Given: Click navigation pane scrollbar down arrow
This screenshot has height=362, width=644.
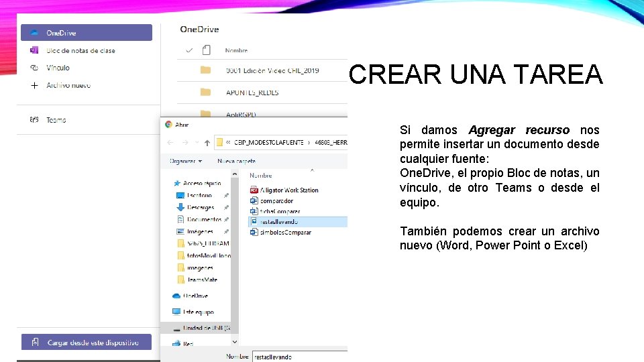Looking at the screenshot, I should click(235, 341).
